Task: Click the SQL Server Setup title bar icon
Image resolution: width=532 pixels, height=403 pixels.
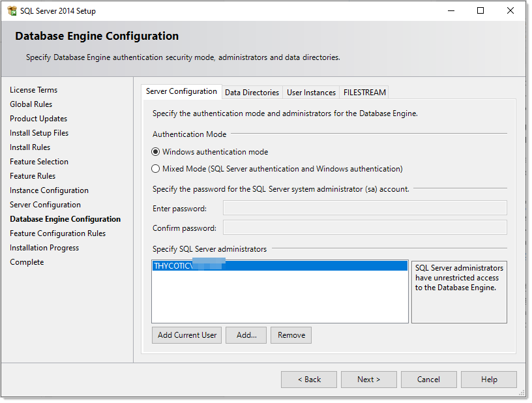Action: pyautogui.click(x=12, y=11)
